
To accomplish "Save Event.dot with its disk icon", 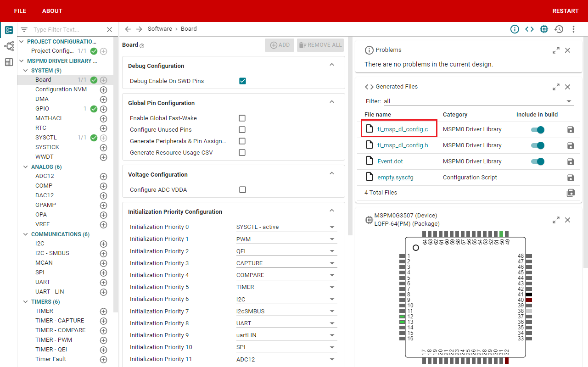I will coord(571,161).
